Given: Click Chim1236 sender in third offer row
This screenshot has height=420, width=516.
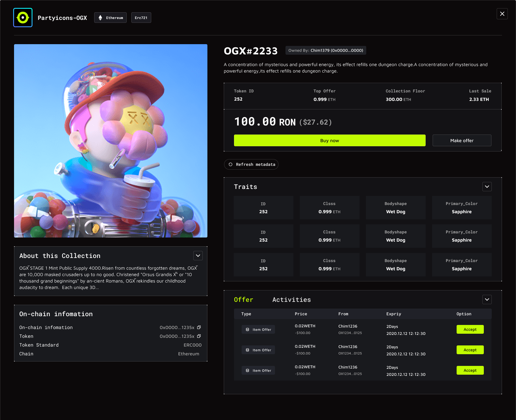Looking at the screenshot, I should point(348,367).
